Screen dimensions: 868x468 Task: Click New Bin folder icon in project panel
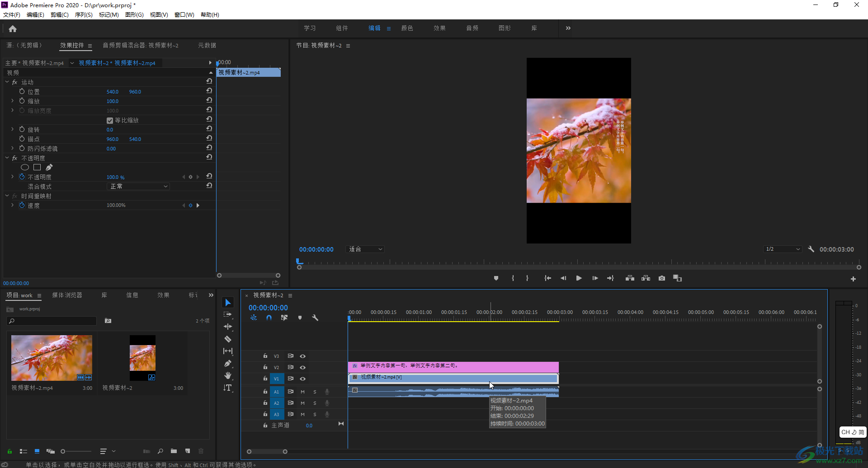pyautogui.click(x=174, y=451)
